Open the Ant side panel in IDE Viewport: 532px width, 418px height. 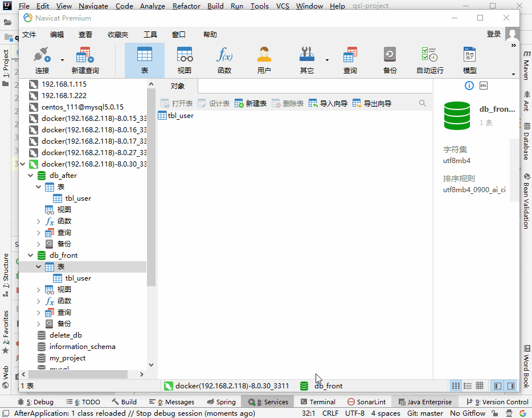526,100
